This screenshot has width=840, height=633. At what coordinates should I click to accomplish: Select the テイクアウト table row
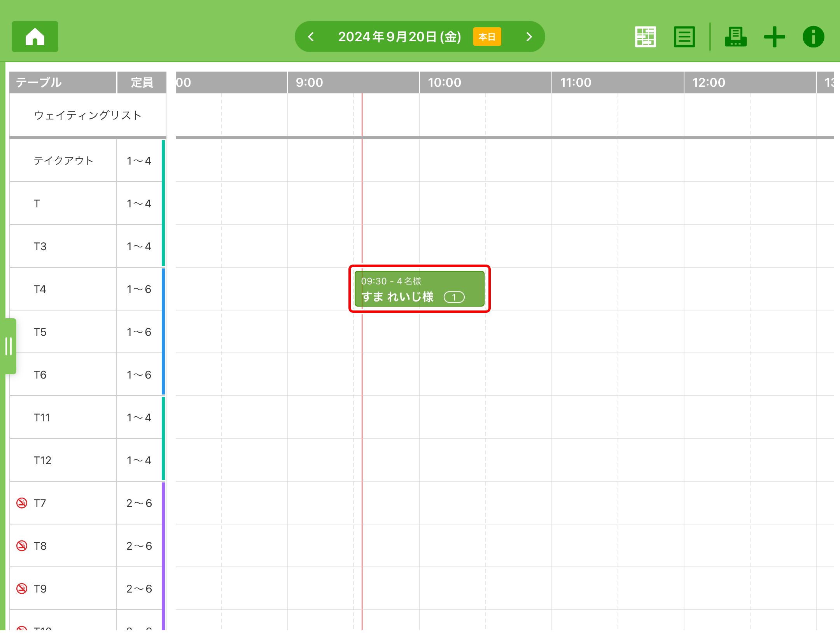[x=63, y=161]
